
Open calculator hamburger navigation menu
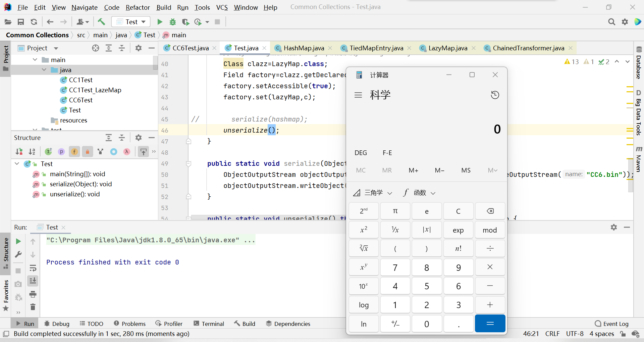click(358, 95)
